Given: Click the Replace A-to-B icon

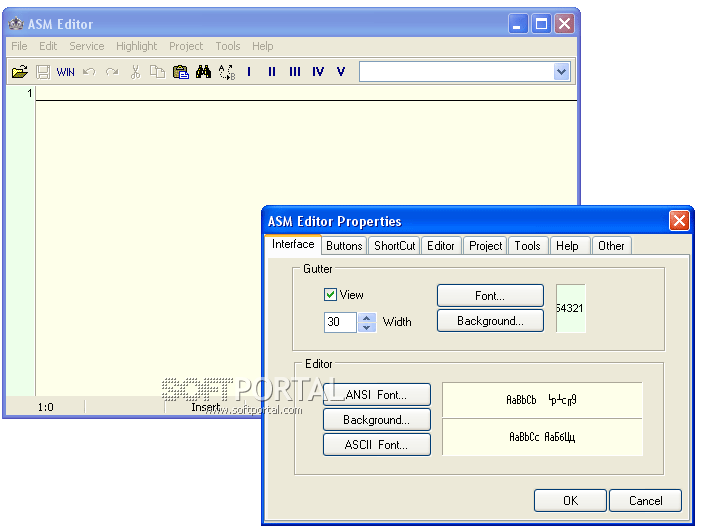Looking at the screenshot, I should pyautogui.click(x=227, y=72).
